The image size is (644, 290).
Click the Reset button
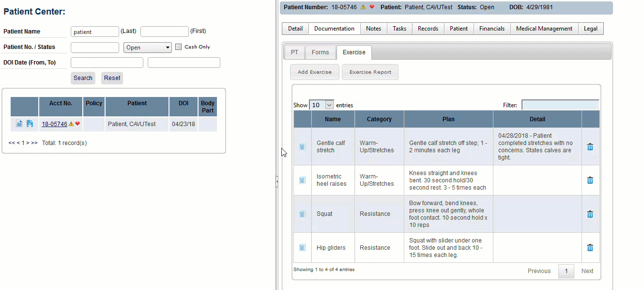[112, 78]
